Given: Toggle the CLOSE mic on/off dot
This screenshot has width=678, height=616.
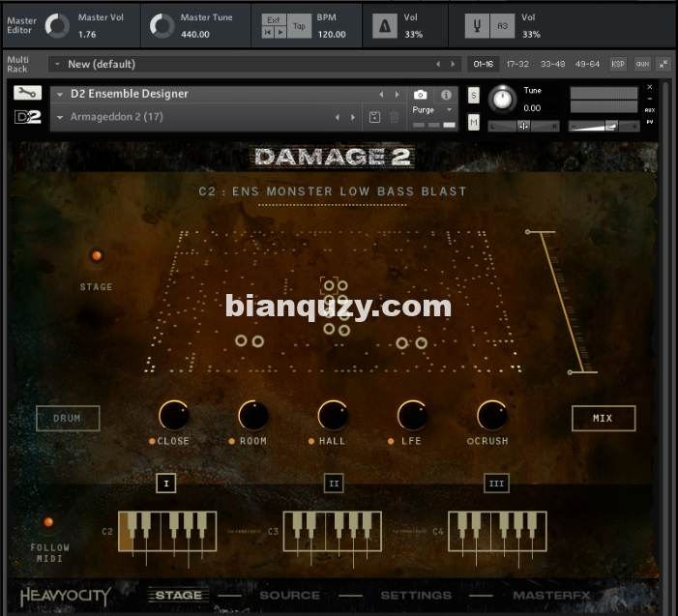Looking at the screenshot, I should (152, 441).
